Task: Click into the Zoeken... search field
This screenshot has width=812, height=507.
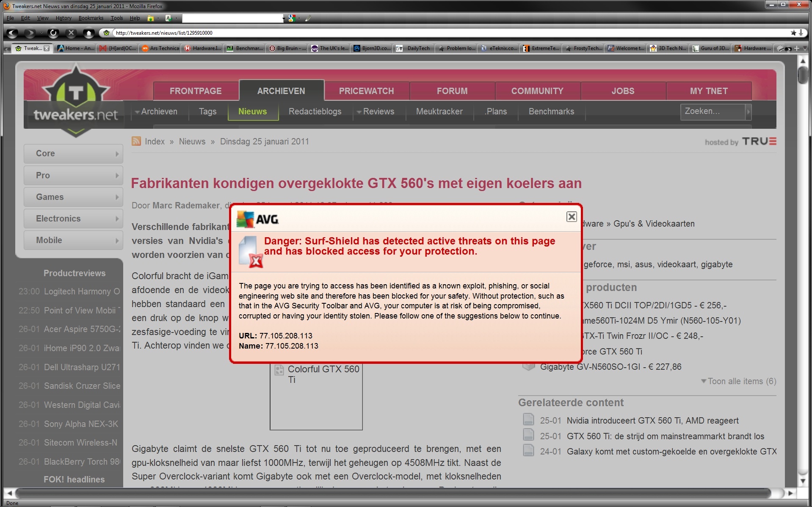Action: pyautogui.click(x=713, y=111)
